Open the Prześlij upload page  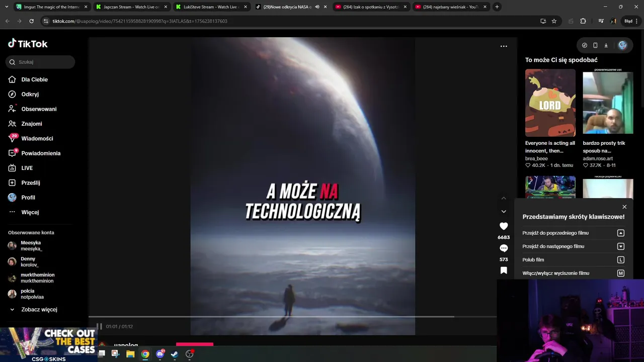tap(31, 183)
